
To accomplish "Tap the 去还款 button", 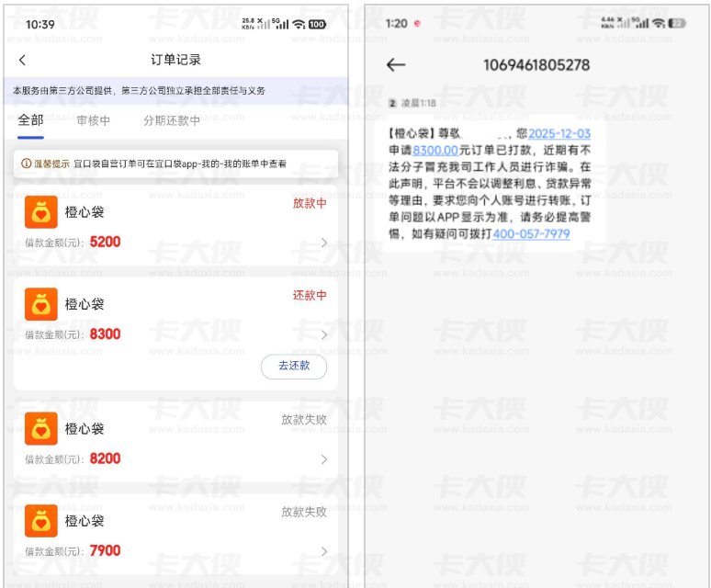I will coord(294,366).
